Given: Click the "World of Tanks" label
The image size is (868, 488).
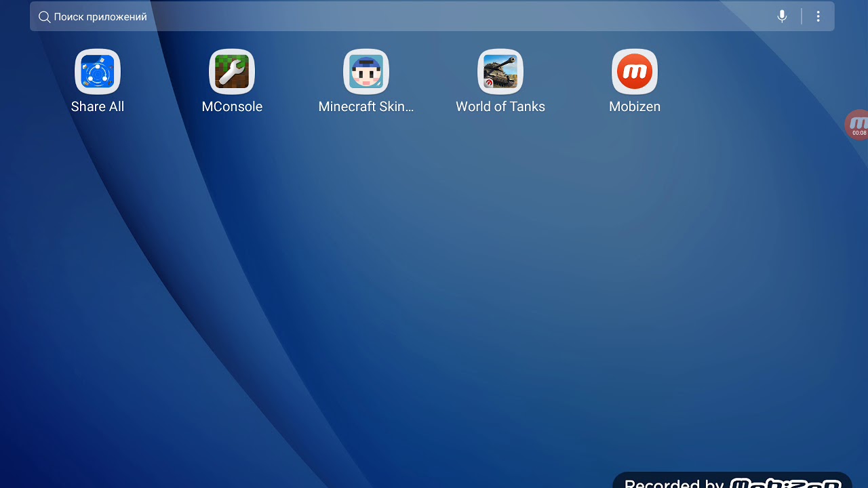Looking at the screenshot, I should [500, 106].
